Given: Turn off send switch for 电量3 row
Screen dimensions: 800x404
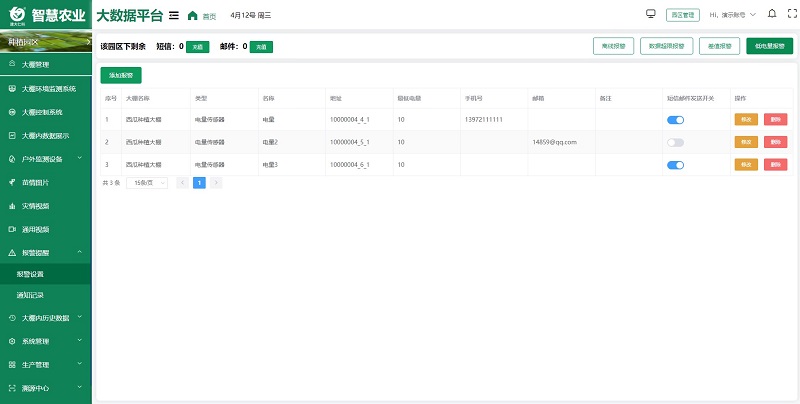Looking at the screenshot, I should [x=676, y=165].
